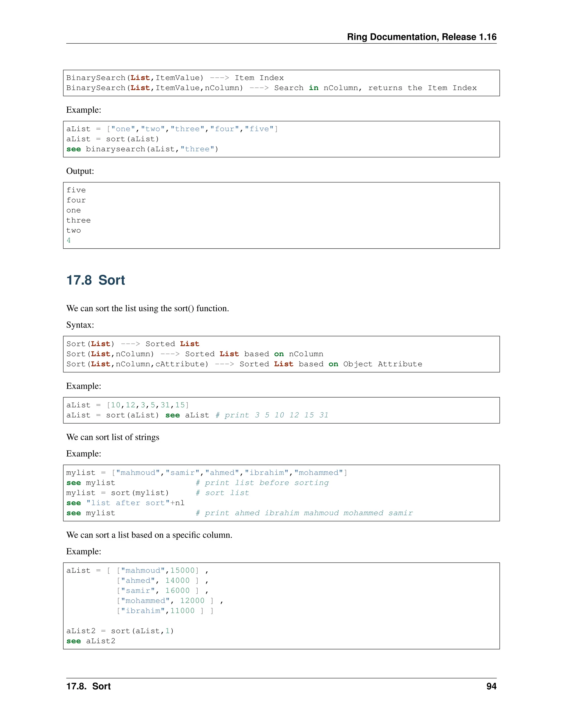Click the page number 94 footer

click(x=491, y=686)
